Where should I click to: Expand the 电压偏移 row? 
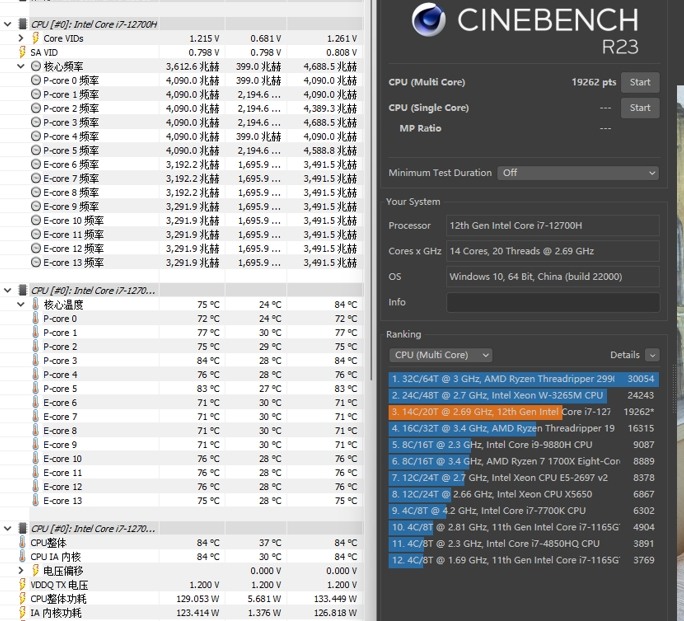pyautogui.click(x=21, y=570)
